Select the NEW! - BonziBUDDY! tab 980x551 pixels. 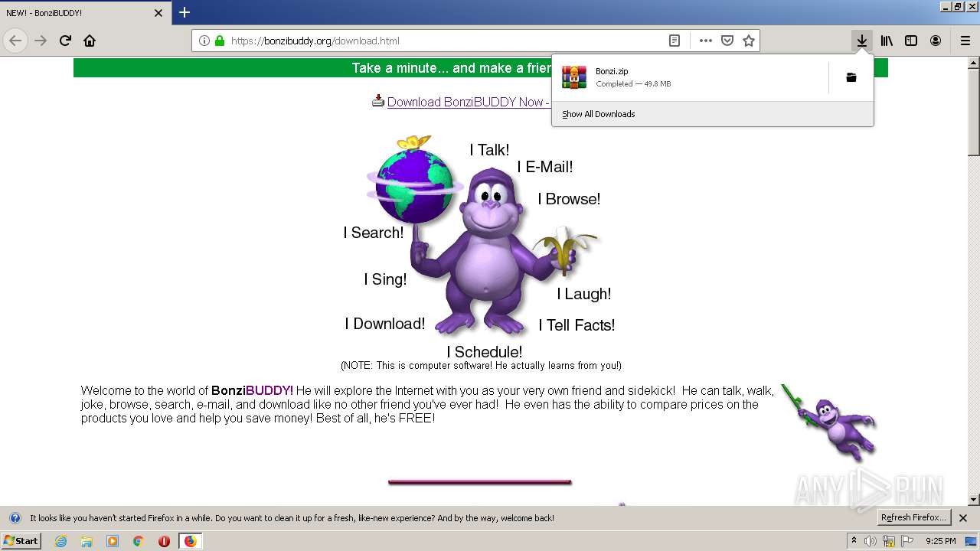[x=85, y=13]
